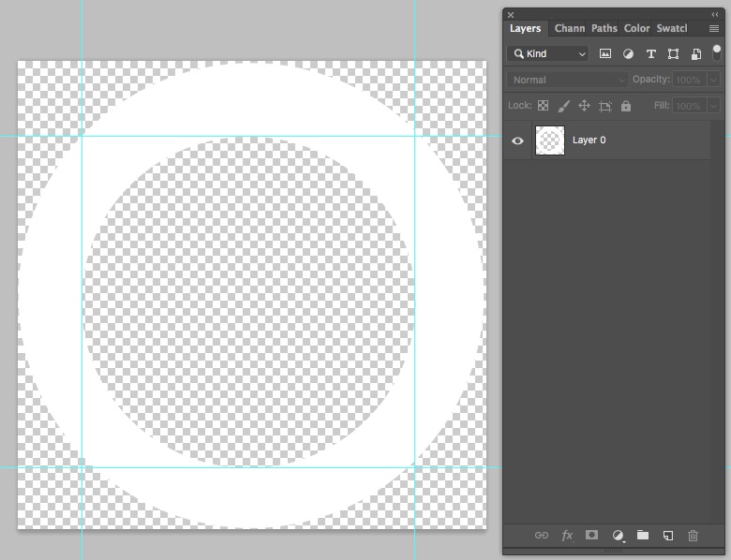This screenshot has height=560, width=731.
Task: Open the Normal blend mode dropdown
Action: tap(568, 81)
